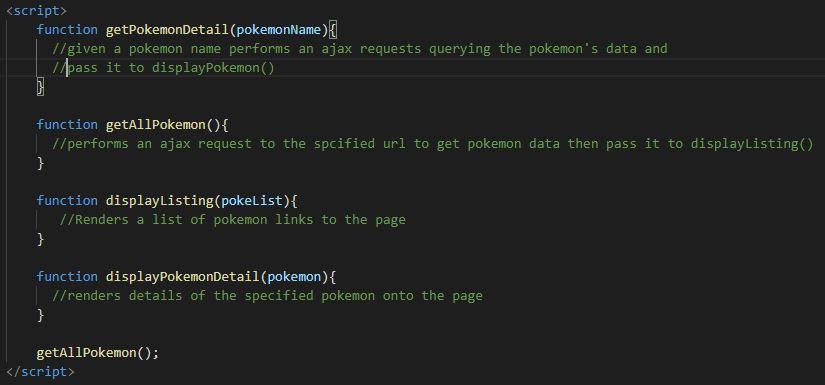
Task: Click the function keyword before displayListing
Action: [x=67, y=200]
